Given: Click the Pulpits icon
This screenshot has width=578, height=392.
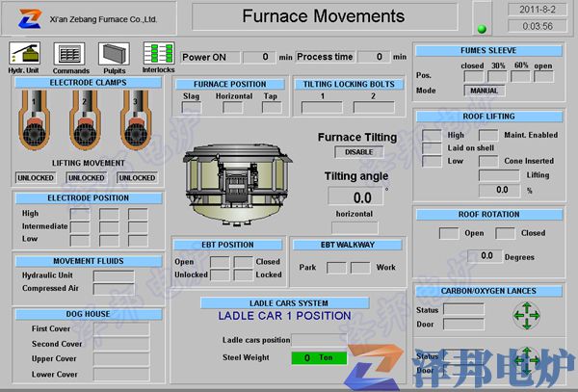Looking at the screenshot, I should click(x=114, y=53).
